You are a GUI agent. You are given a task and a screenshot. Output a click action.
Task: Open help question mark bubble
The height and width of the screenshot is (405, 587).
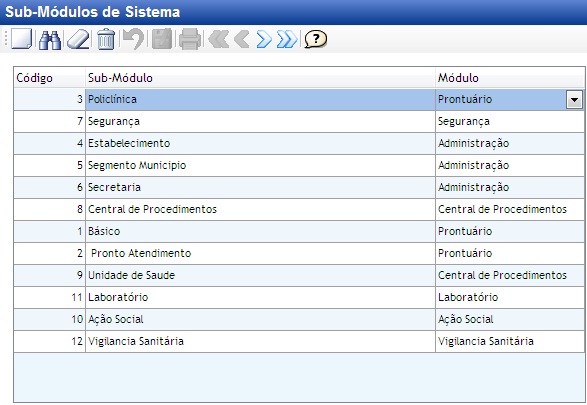pyautogui.click(x=316, y=39)
